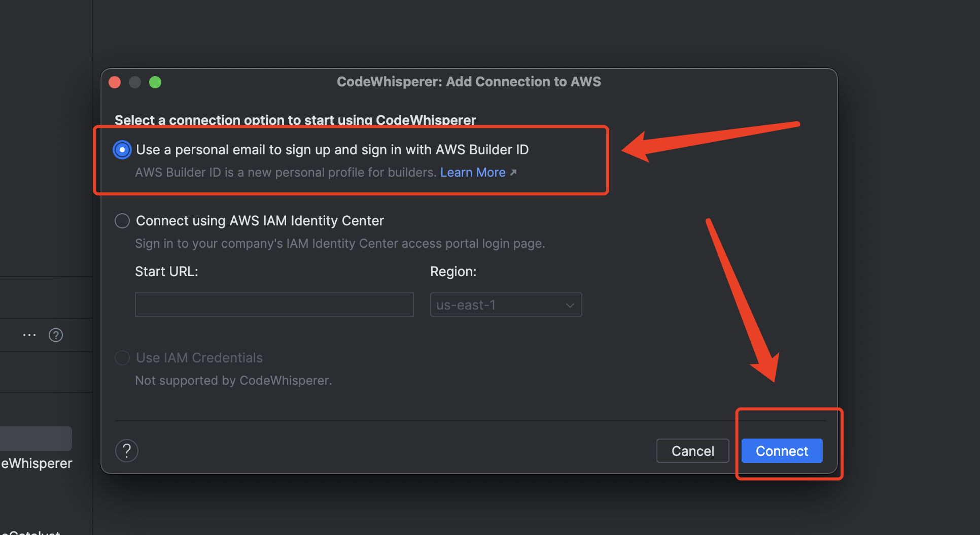This screenshot has height=535, width=980.
Task: Click the IAM Identity Center portal description text
Action: [x=340, y=244]
